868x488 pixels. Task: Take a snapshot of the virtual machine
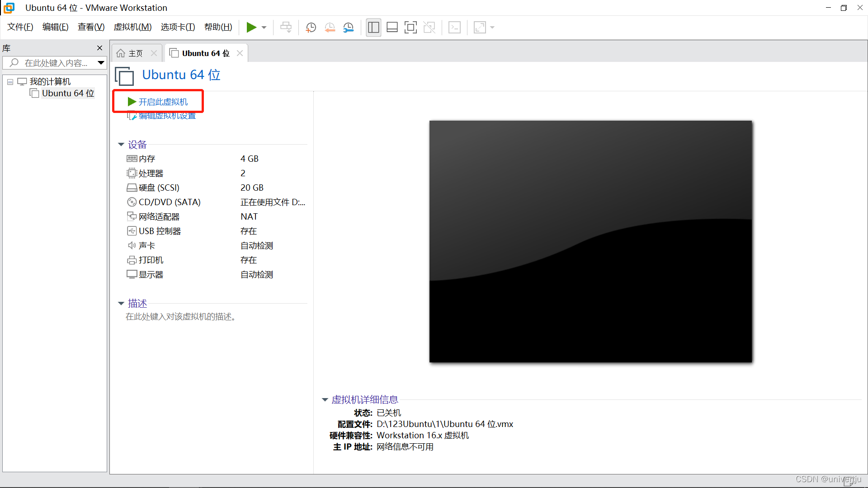tap(311, 27)
